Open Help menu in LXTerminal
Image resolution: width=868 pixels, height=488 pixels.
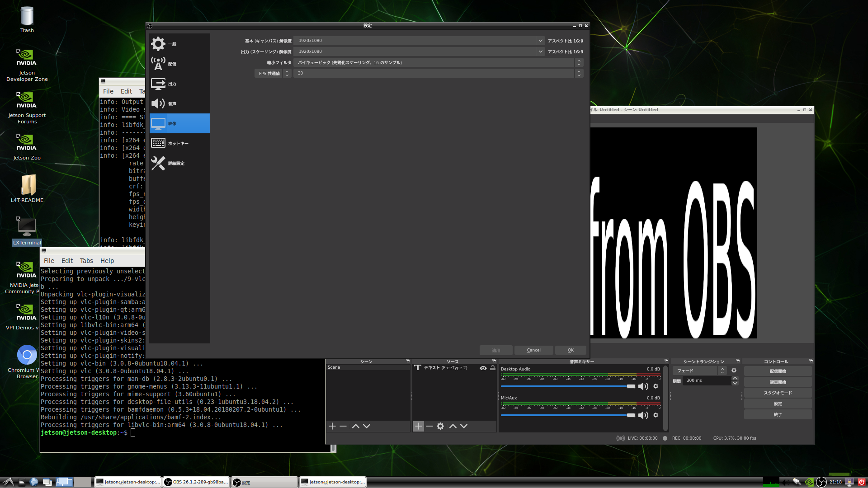(x=107, y=261)
